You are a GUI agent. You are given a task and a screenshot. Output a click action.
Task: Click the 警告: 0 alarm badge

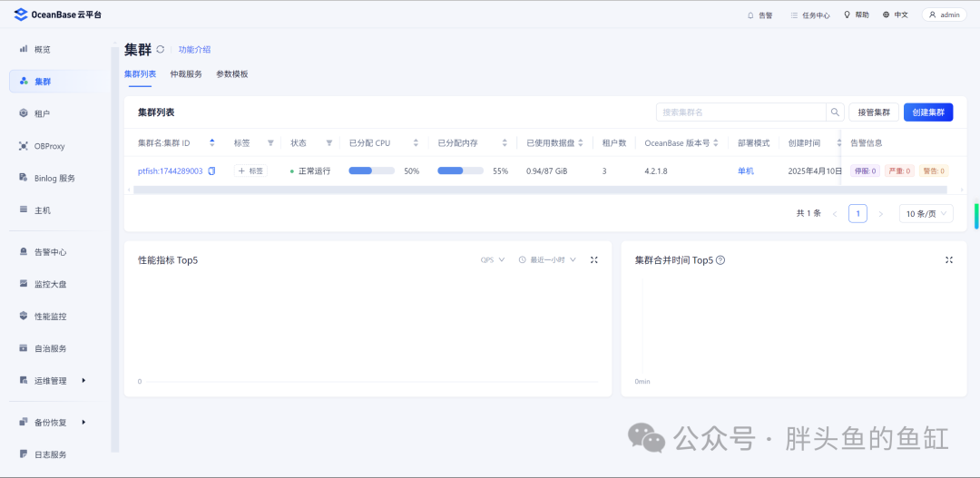click(934, 171)
